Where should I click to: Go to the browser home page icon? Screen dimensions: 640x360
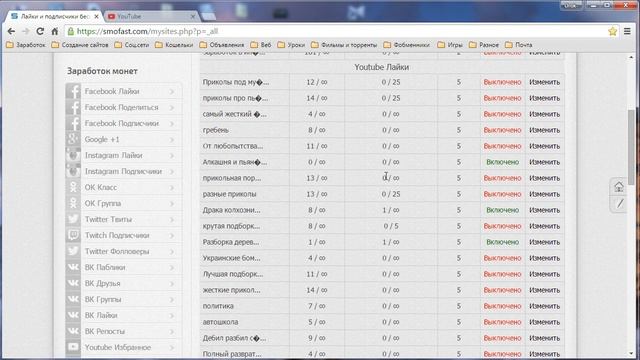tap(55, 31)
